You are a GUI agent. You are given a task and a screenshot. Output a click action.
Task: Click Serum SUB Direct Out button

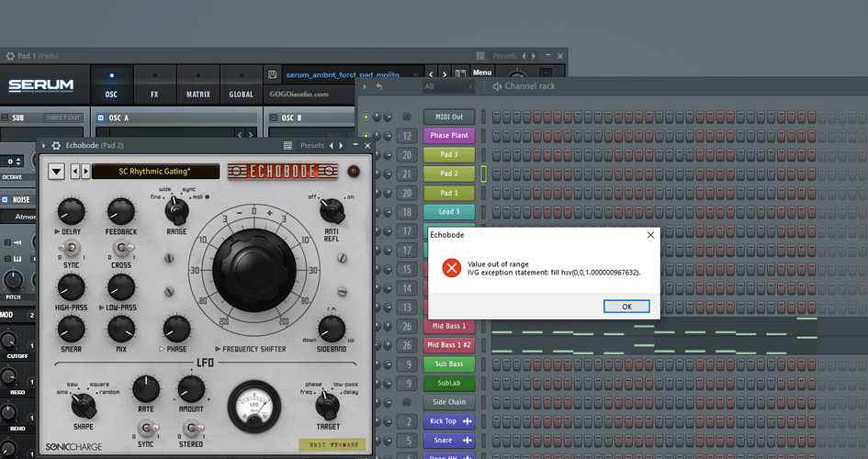point(63,118)
